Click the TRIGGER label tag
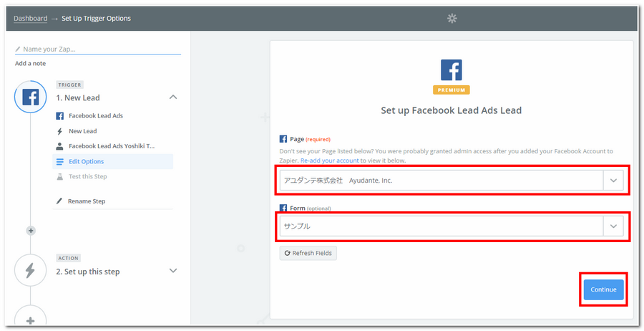The height and width of the screenshot is (331, 644). (x=69, y=85)
